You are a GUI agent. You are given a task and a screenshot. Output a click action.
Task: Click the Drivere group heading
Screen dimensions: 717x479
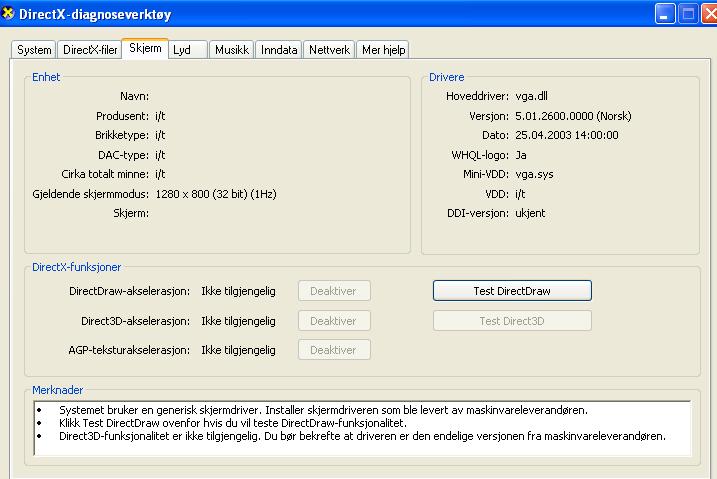pos(446,77)
